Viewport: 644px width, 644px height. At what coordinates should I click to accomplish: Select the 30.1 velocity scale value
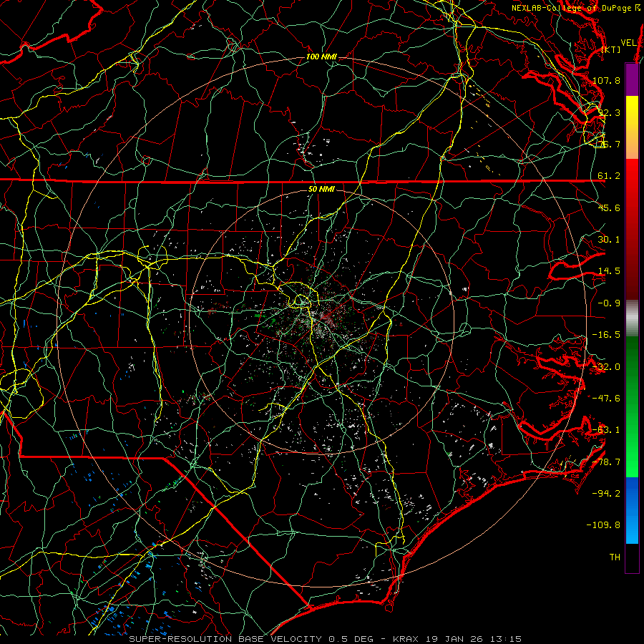pos(609,240)
